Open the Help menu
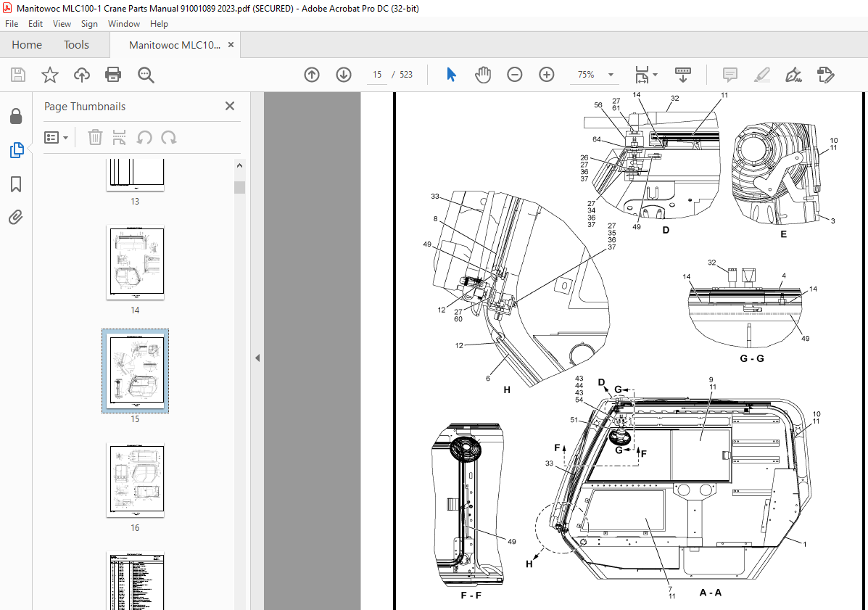This screenshot has width=868, height=610. point(159,24)
